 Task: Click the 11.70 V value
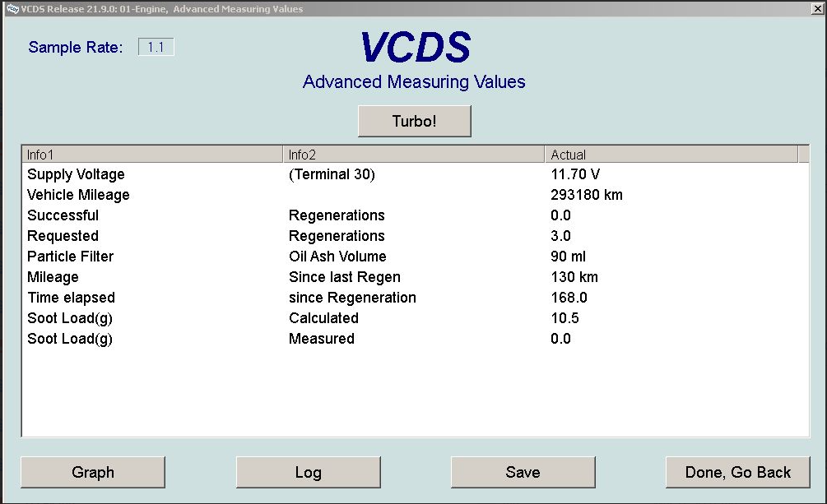(x=575, y=174)
